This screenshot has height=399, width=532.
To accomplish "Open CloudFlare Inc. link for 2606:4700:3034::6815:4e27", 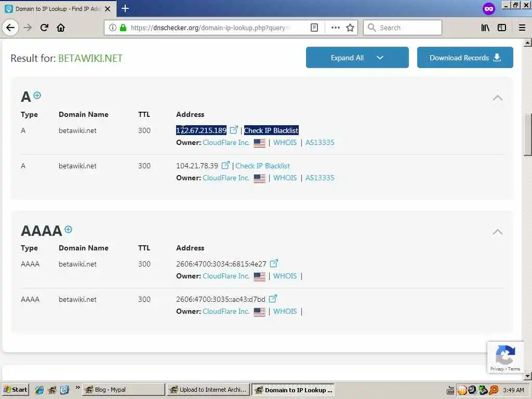I will pyautogui.click(x=226, y=276).
